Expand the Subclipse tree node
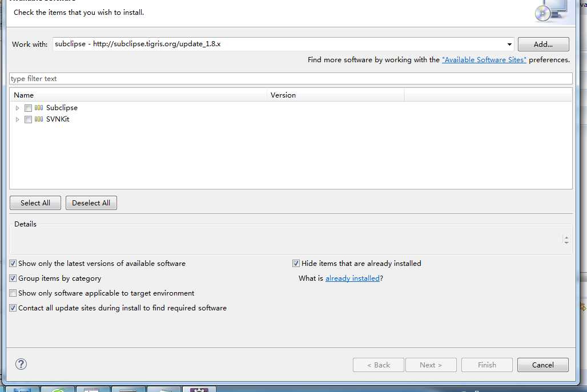The height and width of the screenshot is (392, 587). (x=17, y=108)
